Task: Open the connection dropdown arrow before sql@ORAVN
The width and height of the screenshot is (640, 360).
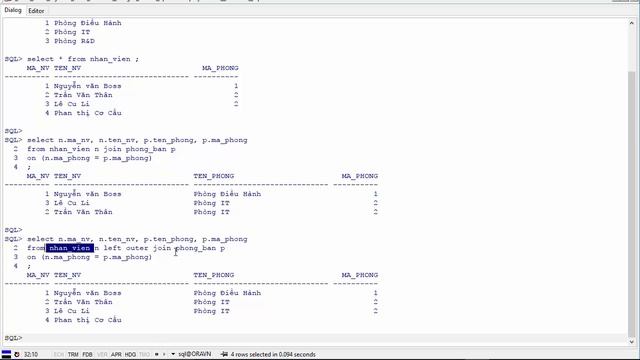Action: coord(173,354)
